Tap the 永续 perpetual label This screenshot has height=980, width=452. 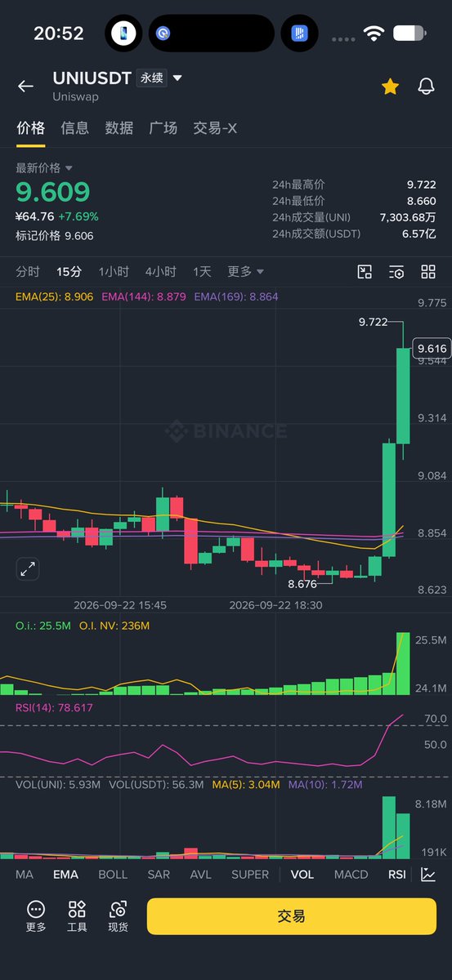pyautogui.click(x=152, y=78)
